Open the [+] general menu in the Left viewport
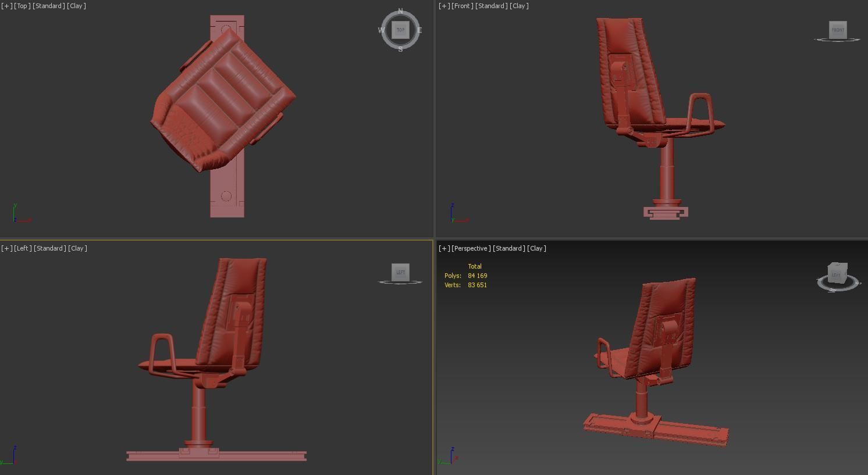 coord(6,248)
